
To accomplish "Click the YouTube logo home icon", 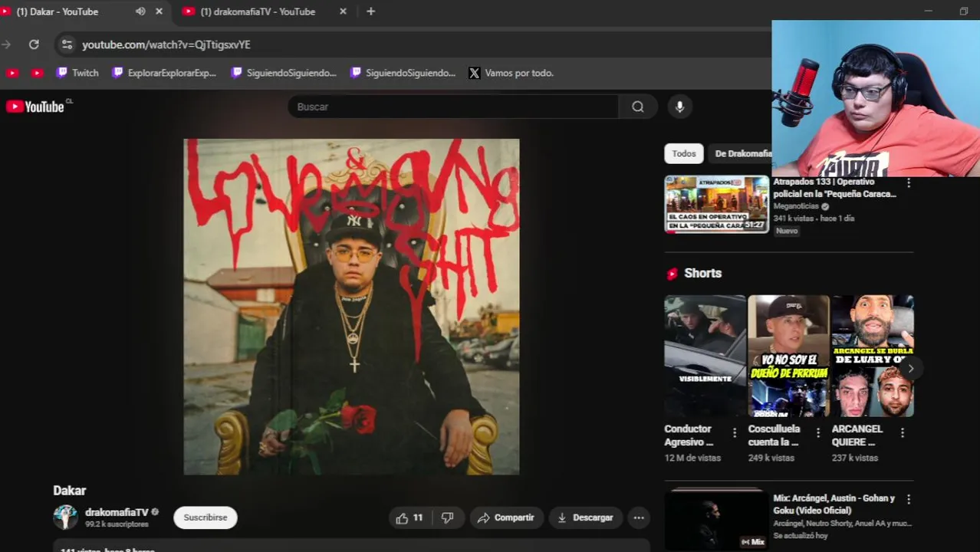I will pos(35,107).
